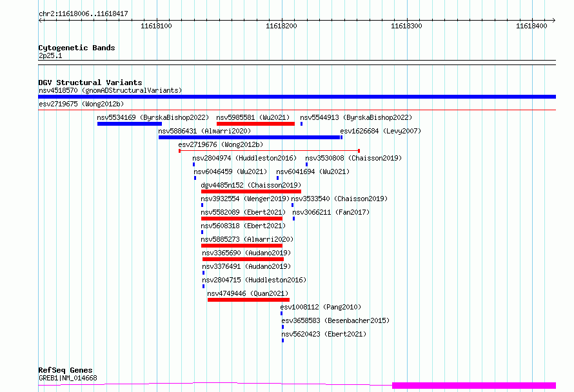Click the nsv5886431 (Almarri2020) variant label
The image size is (574, 392).
[x=204, y=131]
